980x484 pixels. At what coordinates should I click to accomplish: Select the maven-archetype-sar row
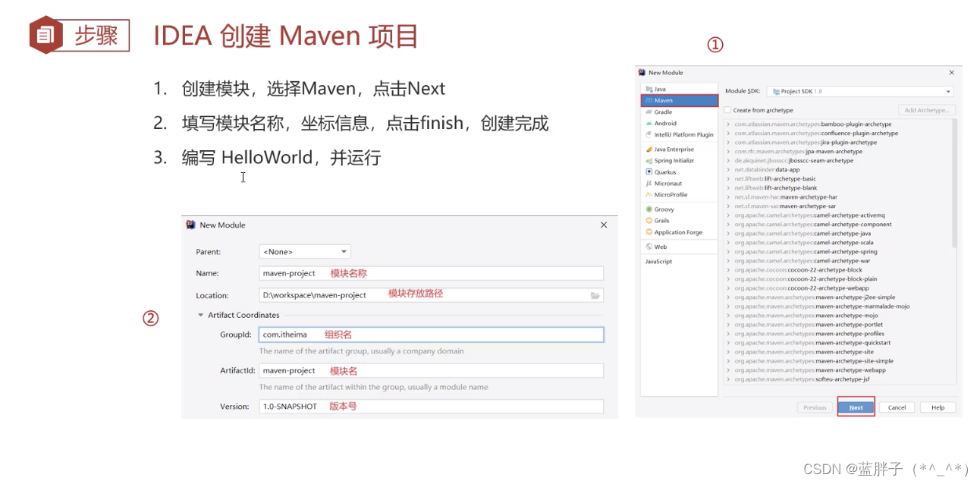coord(838,206)
